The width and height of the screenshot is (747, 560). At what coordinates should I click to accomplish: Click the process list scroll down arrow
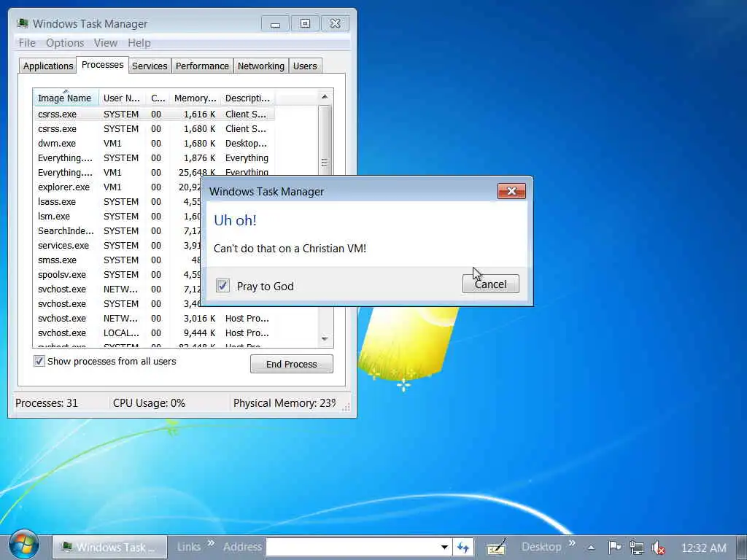[x=325, y=339]
